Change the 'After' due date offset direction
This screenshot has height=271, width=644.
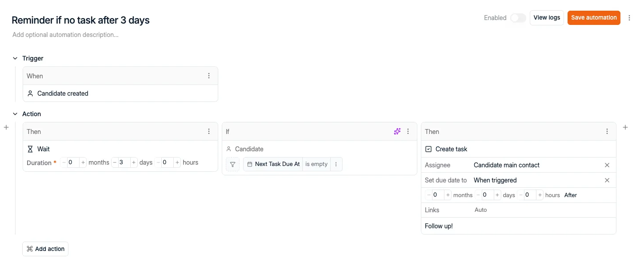[570, 195]
